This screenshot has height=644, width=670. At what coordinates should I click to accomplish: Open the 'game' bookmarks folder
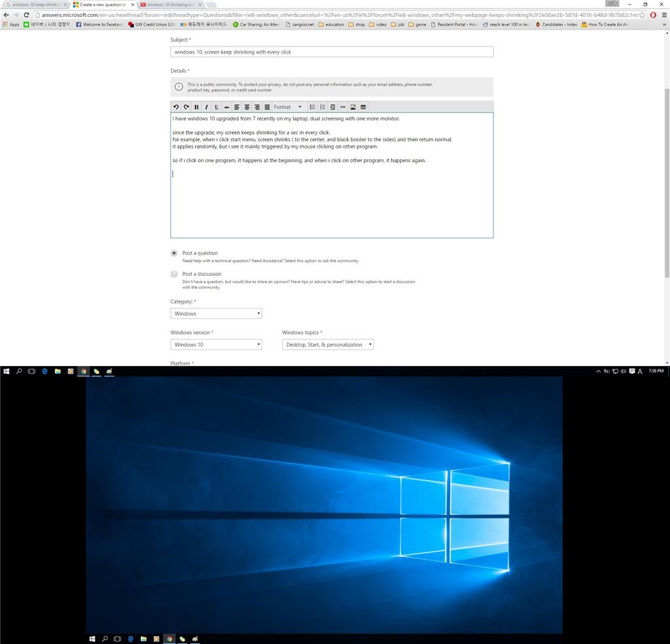click(x=417, y=25)
